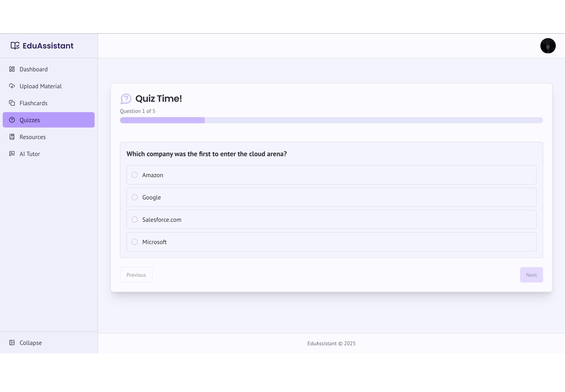This screenshot has width=565, height=392.
Task: Click the EduAssistant brand title text
Action: (48, 46)
